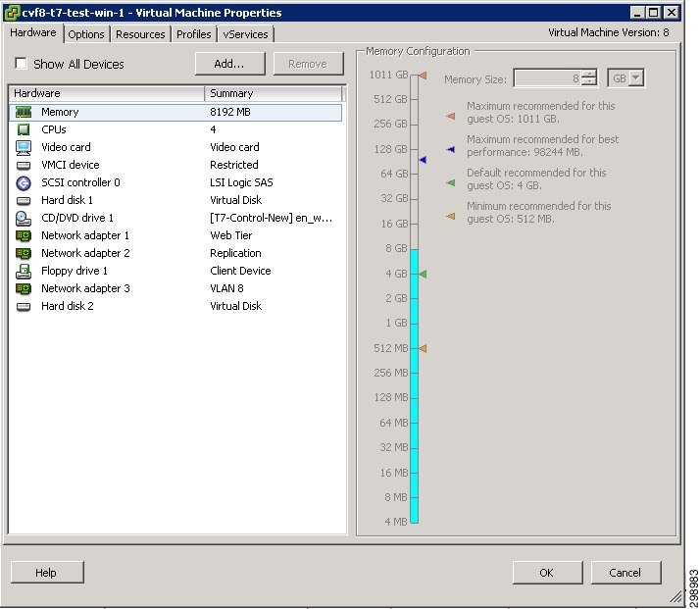Click the Restricted VMCI summary text

click(x=234, y=165)
